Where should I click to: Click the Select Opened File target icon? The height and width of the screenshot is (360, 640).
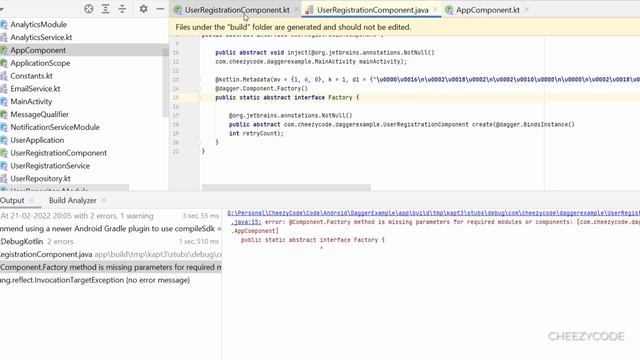(89, 9)
